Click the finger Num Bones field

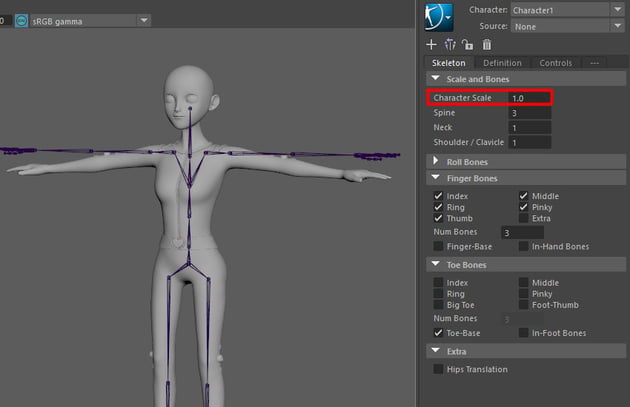tap(522, 232)
